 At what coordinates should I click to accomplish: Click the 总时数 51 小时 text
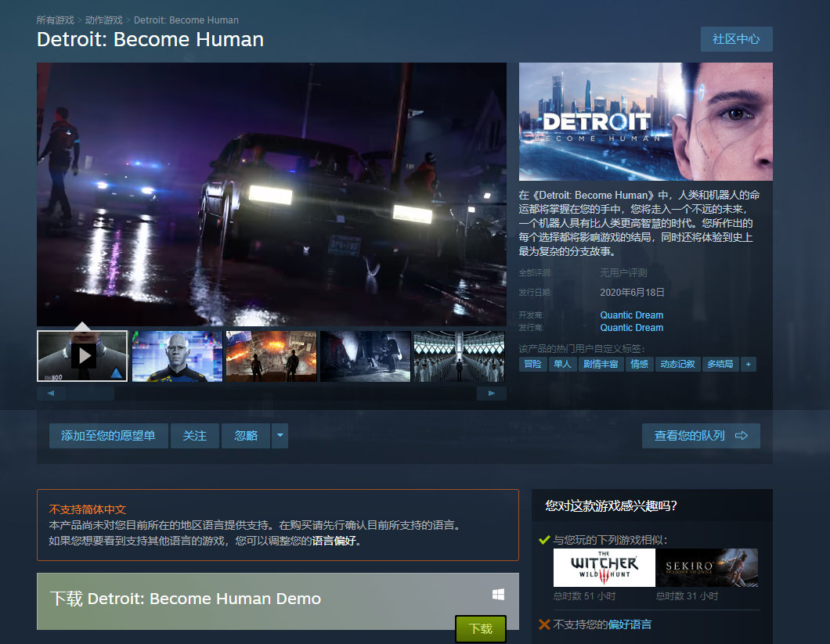point(584,595)
